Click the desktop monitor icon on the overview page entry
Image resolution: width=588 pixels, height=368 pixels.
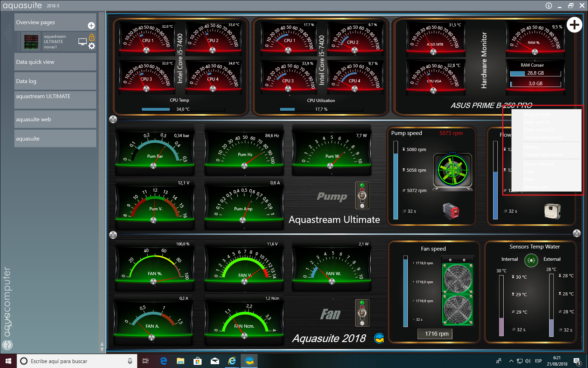tap(82, 42)
